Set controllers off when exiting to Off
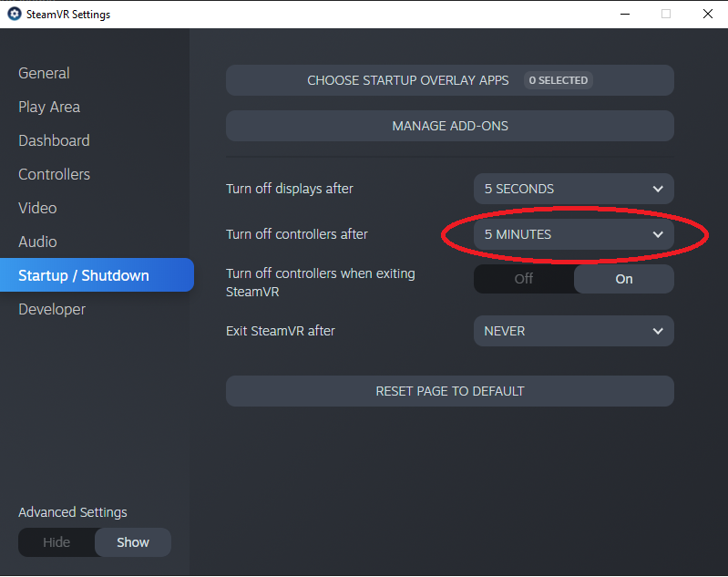Screen dimensions: 728x577 (524, 279)
